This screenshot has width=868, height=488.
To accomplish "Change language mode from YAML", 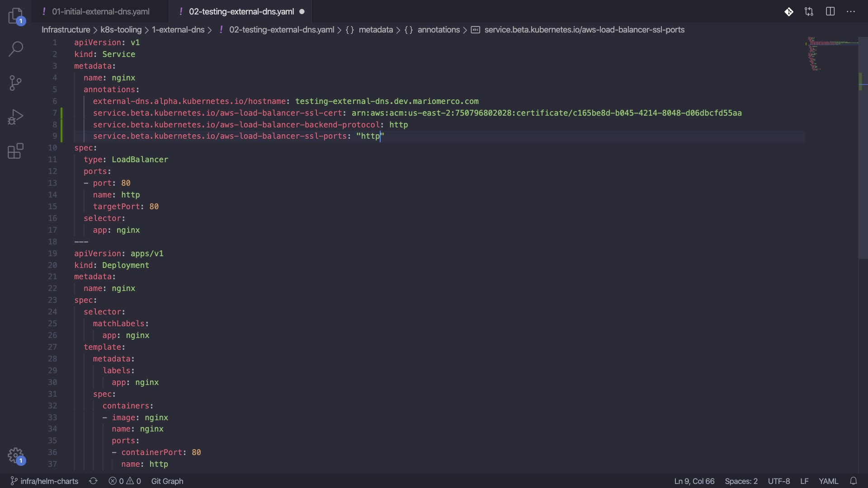I will 828,481.
